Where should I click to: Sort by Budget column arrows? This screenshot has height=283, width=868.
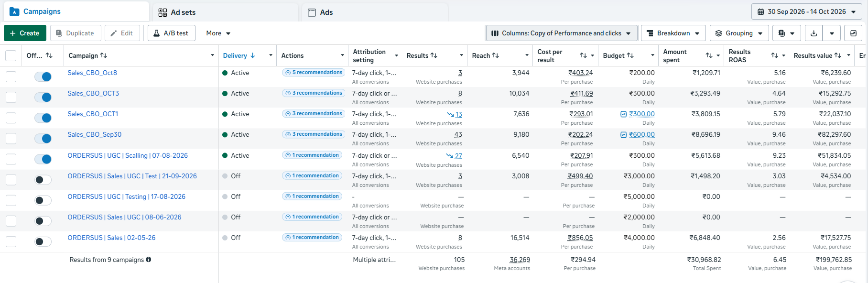[x=630, y=55]
